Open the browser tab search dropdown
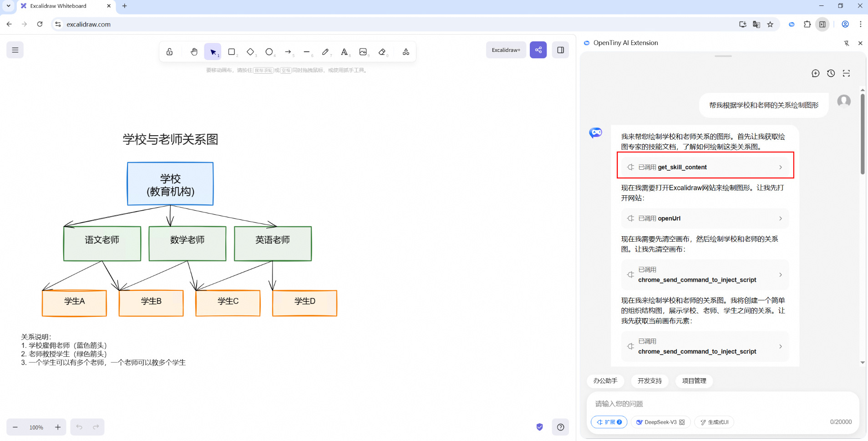 pos(8,6)
